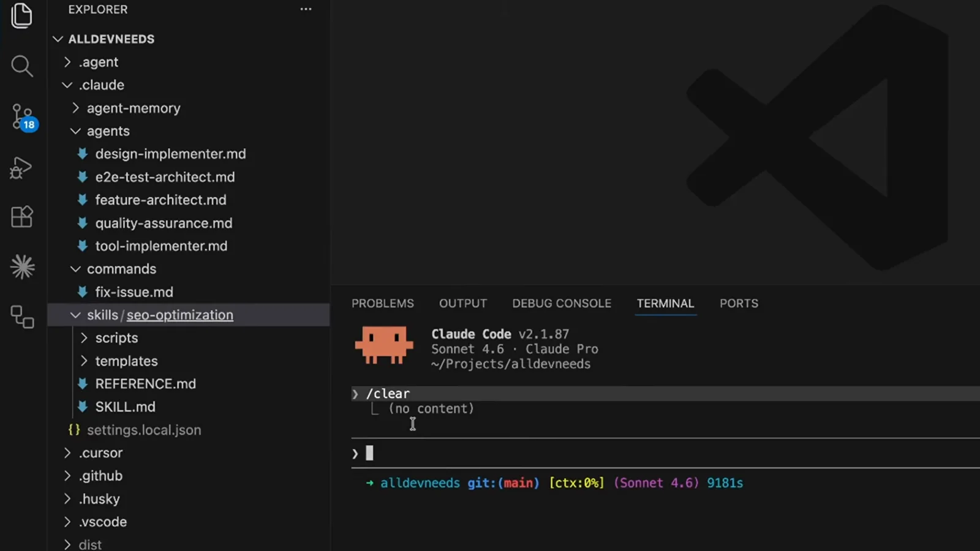Click the [ctx:0%] status indicator

576,483
